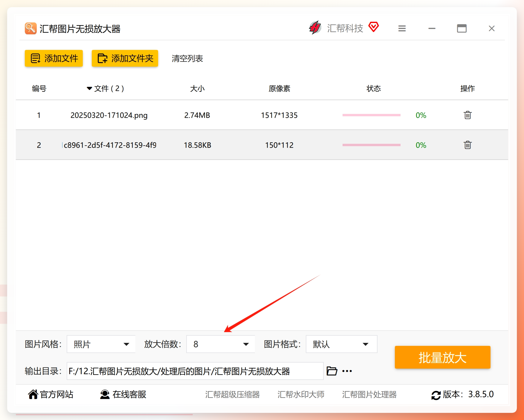Image resolution: width=524 pixels, height=420 pixels.
Task: Click the 编号 column header
Action: [39, 88]
